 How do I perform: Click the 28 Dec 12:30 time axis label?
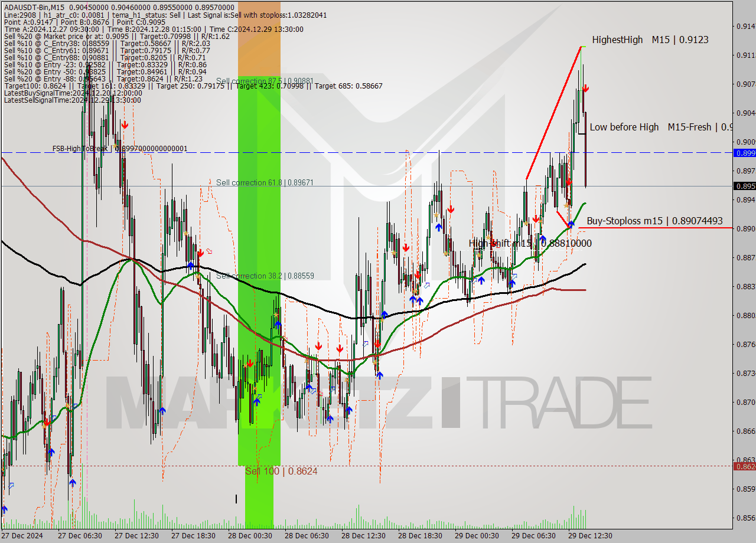click(x=364, y=536)
